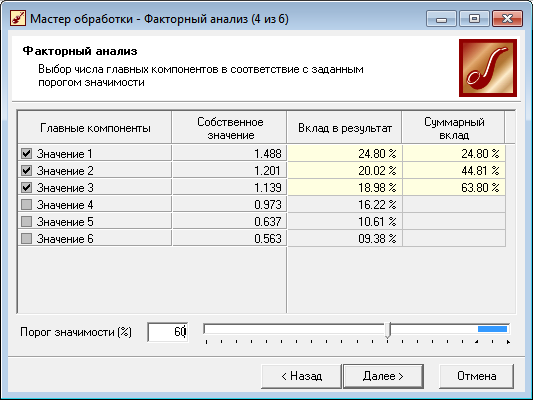Click the Собственное значение column header
Screen dimensions: 533x400
pyautogui.click(x=229, y=127)
